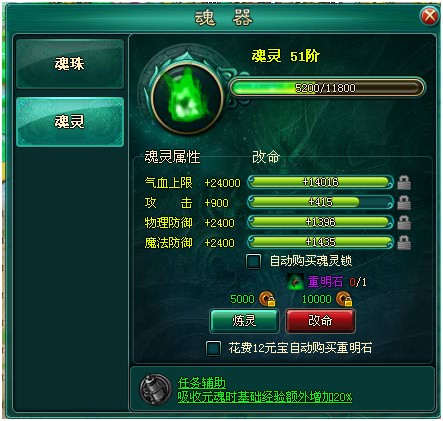443x421 pixels.
Task: Open the 任务辅助 link
Action: click(x=202, y=383)
